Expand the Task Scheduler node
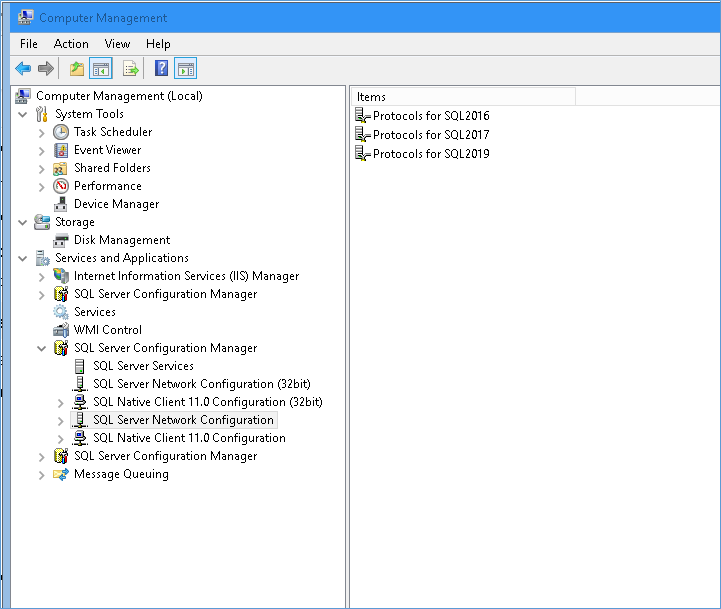The height and width of the screenshot is (609, 721). tap(41, 133)
